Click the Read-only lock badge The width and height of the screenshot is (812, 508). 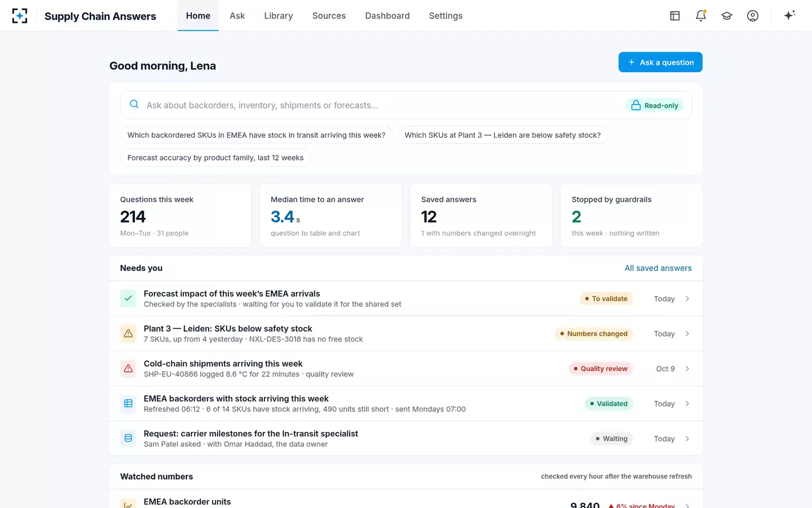coord(655,106)
